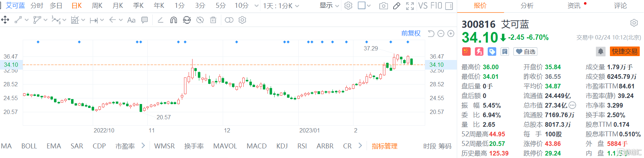Select the crosshair move cursor tool
The height and width of the screenshot is (158, 644).
(x=5, y=20)
